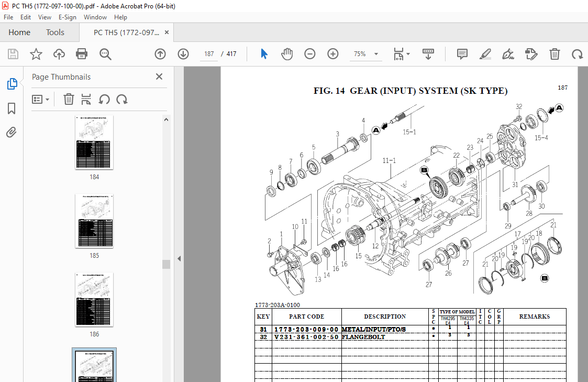Select the Highlight text tool
Viewport: 588px width, 382px height.
pyautogui.click(x=485, y=53)
